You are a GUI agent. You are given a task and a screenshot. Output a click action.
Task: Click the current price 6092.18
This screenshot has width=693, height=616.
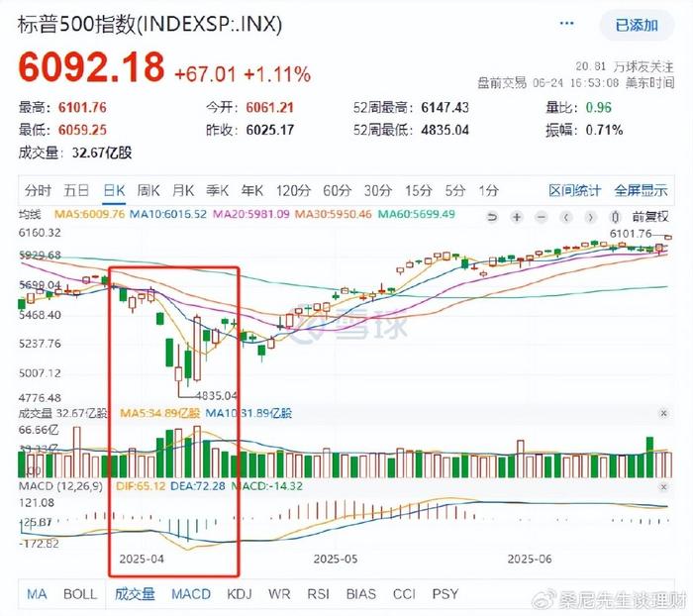(91, 67)
